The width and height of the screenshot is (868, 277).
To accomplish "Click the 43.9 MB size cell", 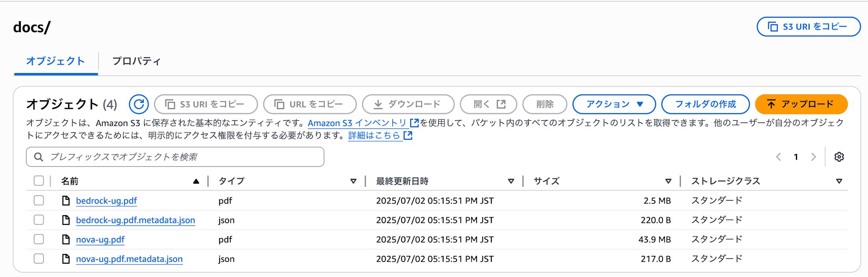I will coord(654,239).
